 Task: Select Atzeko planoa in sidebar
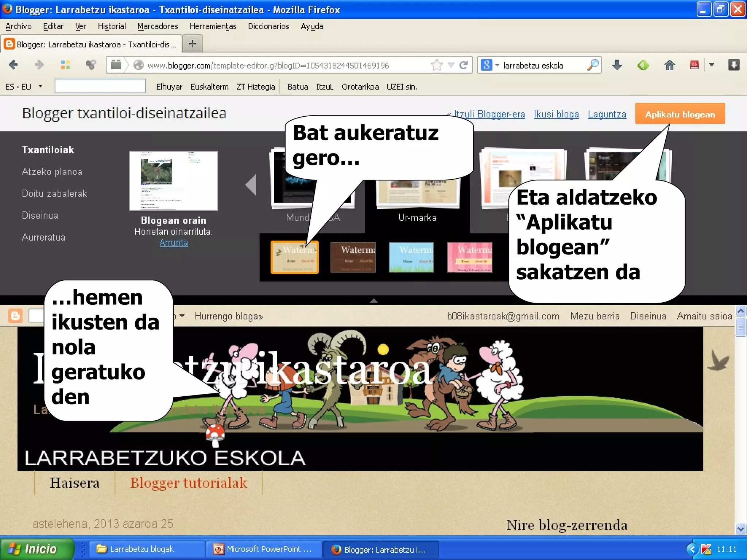click(x=52, y=172)
